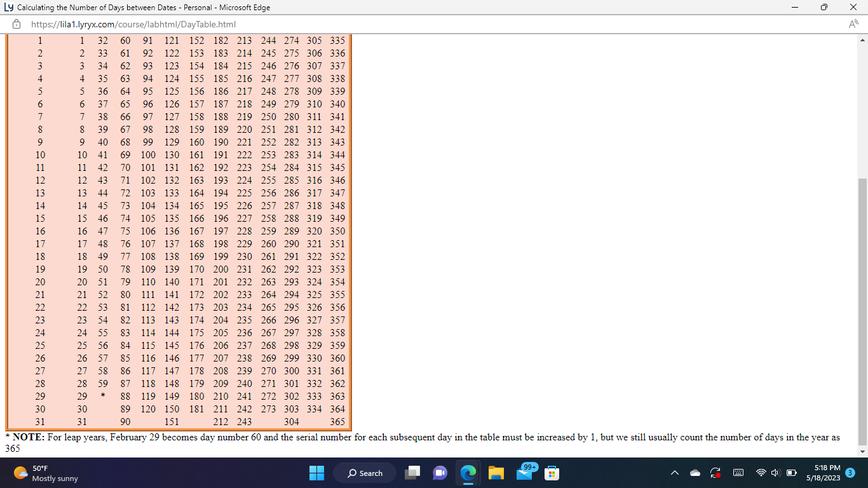This screenshot has height=488, width=868.
Task: Click the cell showing 152
Action: click(197, 41)
